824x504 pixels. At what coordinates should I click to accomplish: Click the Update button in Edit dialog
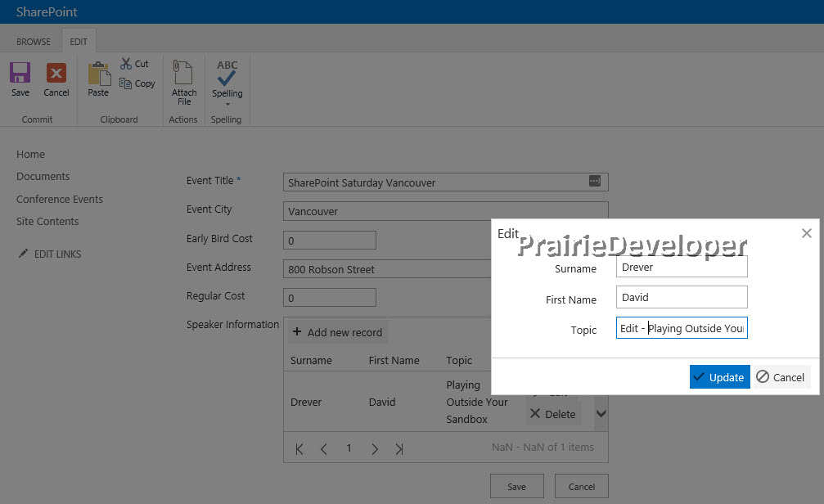[719, 377]
